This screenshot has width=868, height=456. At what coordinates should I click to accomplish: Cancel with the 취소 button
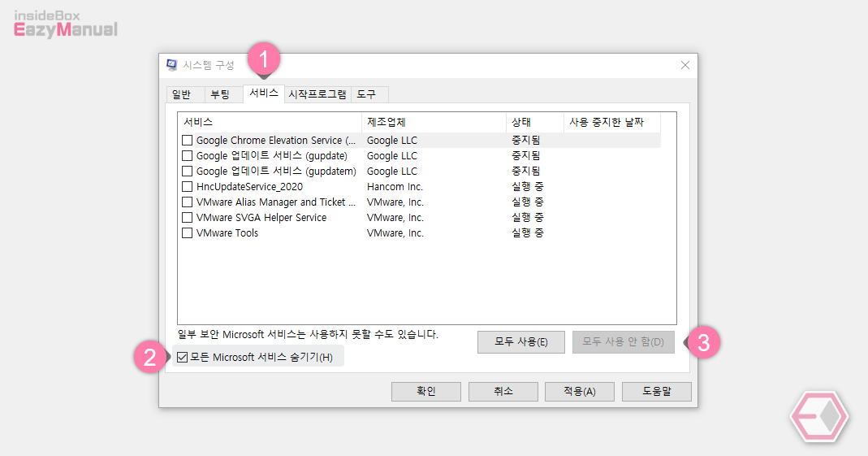click(503, 391)
